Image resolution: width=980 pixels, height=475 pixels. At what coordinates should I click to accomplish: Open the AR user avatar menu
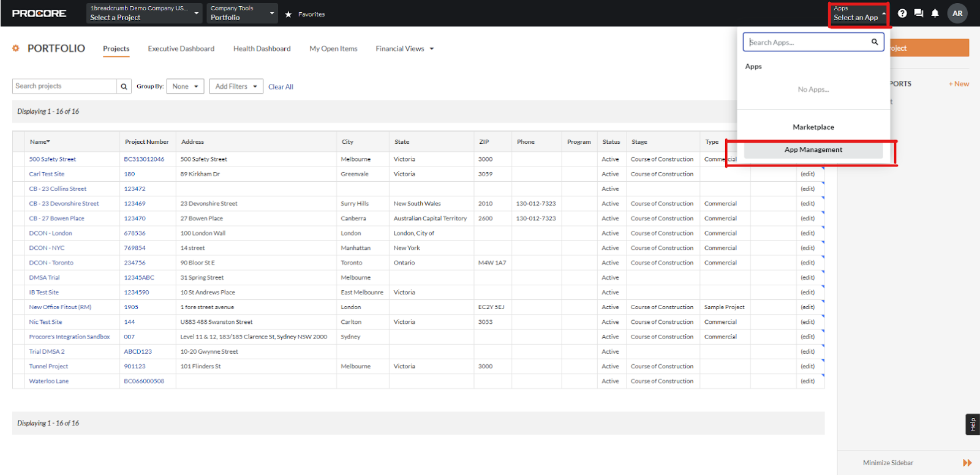[x=957, y=13]
